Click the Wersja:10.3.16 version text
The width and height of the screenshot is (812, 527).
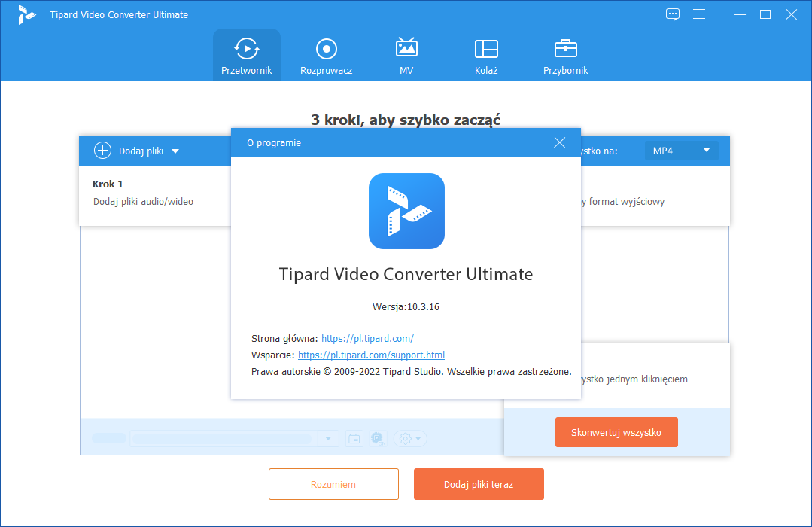coord(406,306)
